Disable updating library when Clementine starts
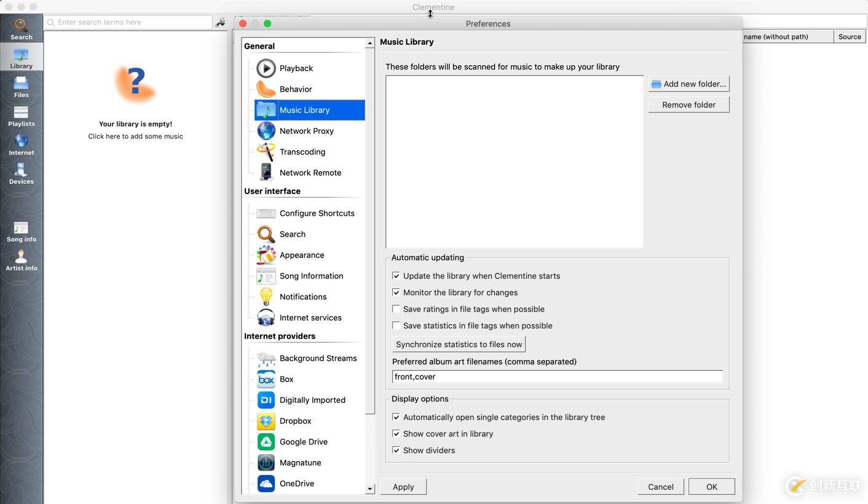The image size is (868, 504). [x=397, y=276]
